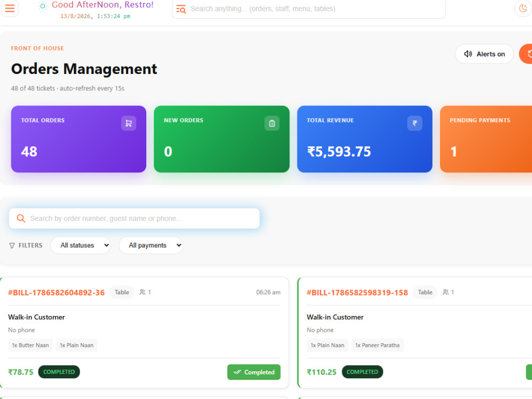Open the Pending Payments card
532x399 pixels.
click(x=486, y=139)
